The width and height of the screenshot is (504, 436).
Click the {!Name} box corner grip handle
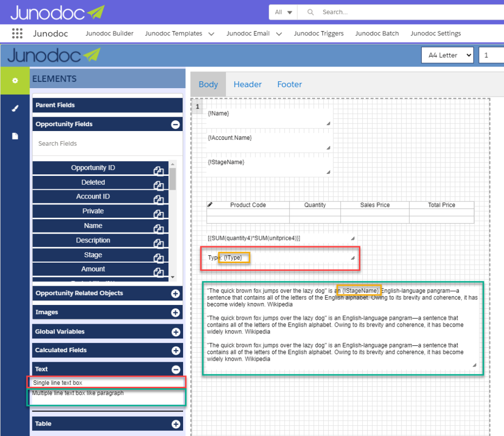328,124
